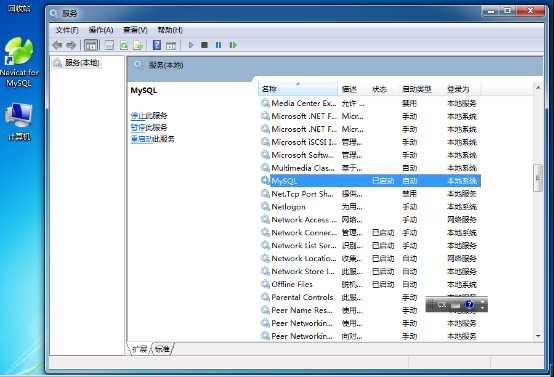This screenshot has width=554, height=377.
Task: Click the 停止 this service link
Action: click(138, 116)
